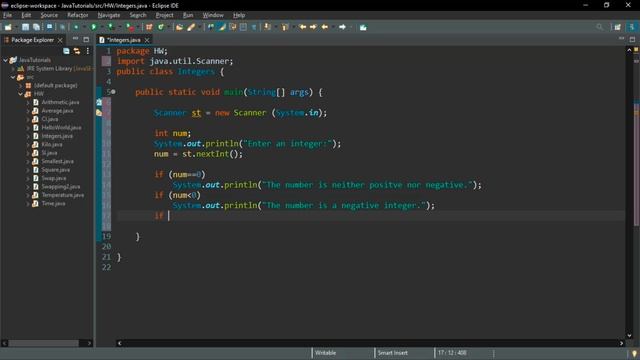Viewport: 640px width, 360px height.
Task: Toggle the Java editor breadcrumb icon
Action: (x=211, y=27)
